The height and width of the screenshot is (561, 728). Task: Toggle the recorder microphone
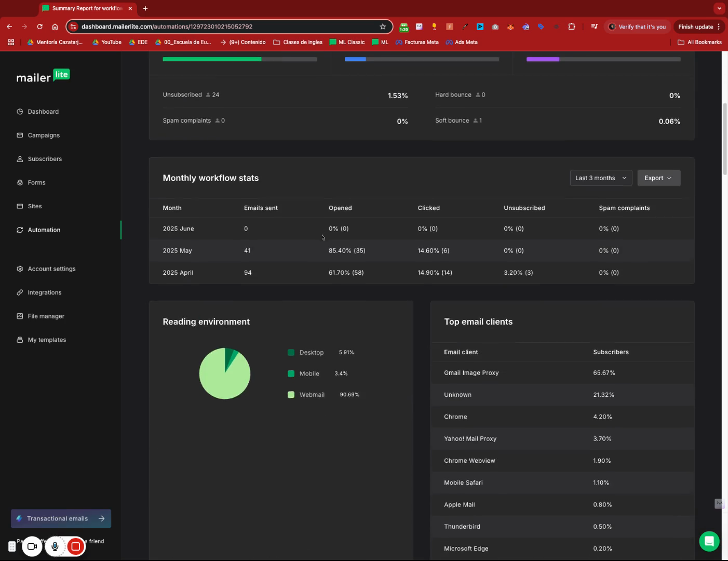click(55, 546)
